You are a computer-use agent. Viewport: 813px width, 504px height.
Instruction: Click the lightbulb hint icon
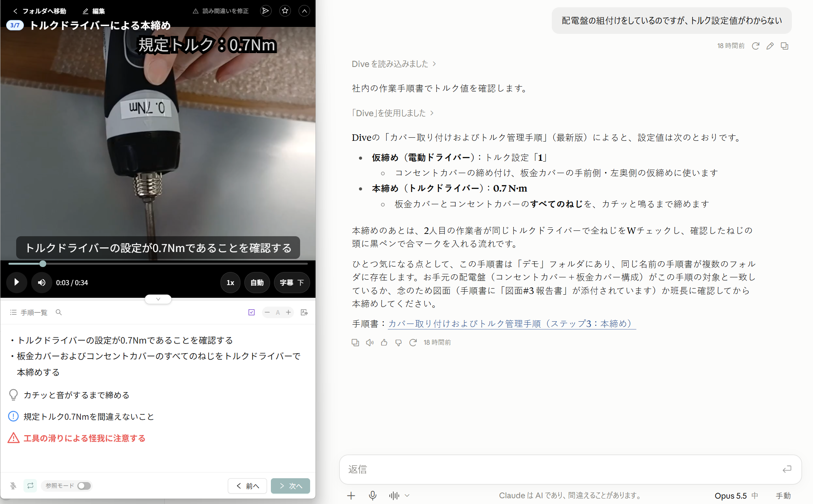(x=13, y=395)
